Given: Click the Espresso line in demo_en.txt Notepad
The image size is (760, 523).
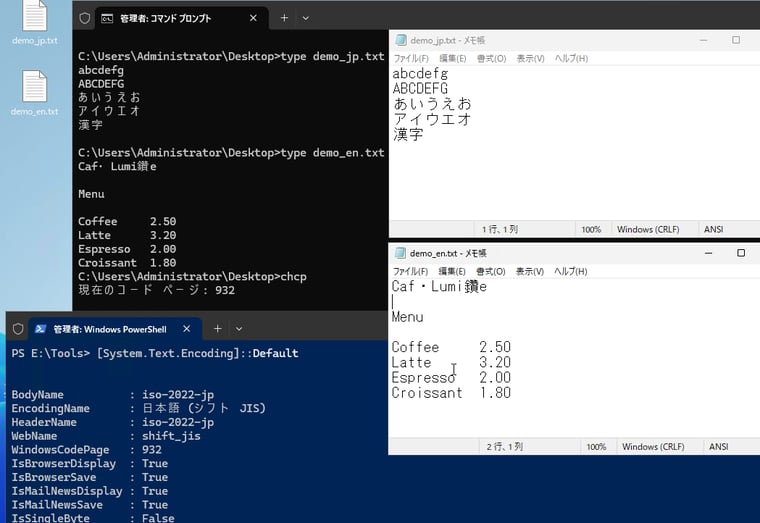Looking at the screenshot, I should (451, 378).
